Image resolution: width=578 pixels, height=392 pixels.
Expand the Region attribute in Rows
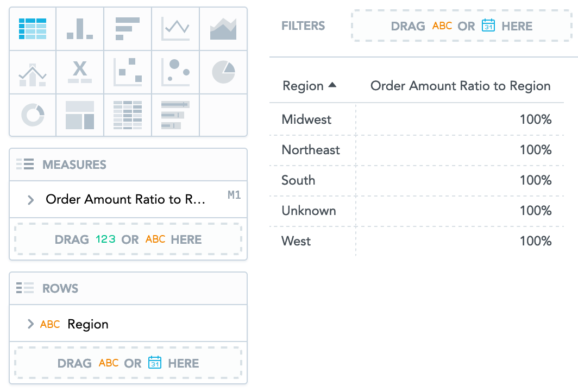[x=31, y=324]
